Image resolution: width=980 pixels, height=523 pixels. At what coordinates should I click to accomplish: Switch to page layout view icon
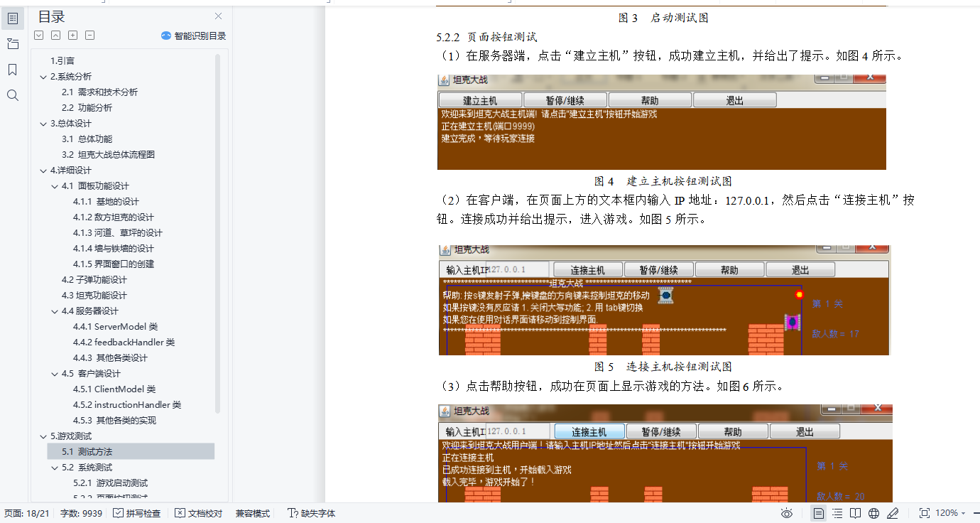coord(819,513)
